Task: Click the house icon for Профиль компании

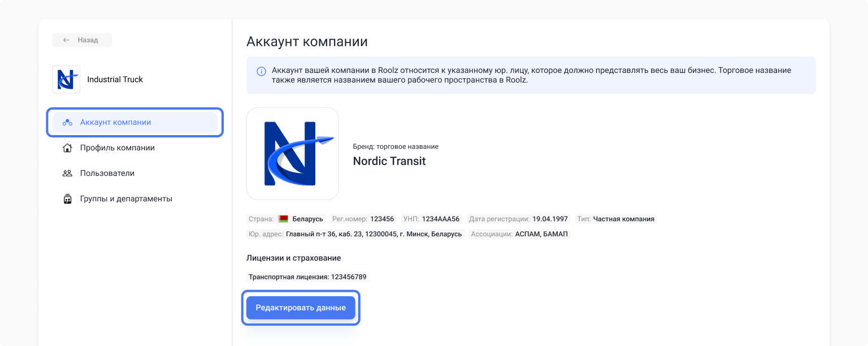Action: (x=67, y=148)
